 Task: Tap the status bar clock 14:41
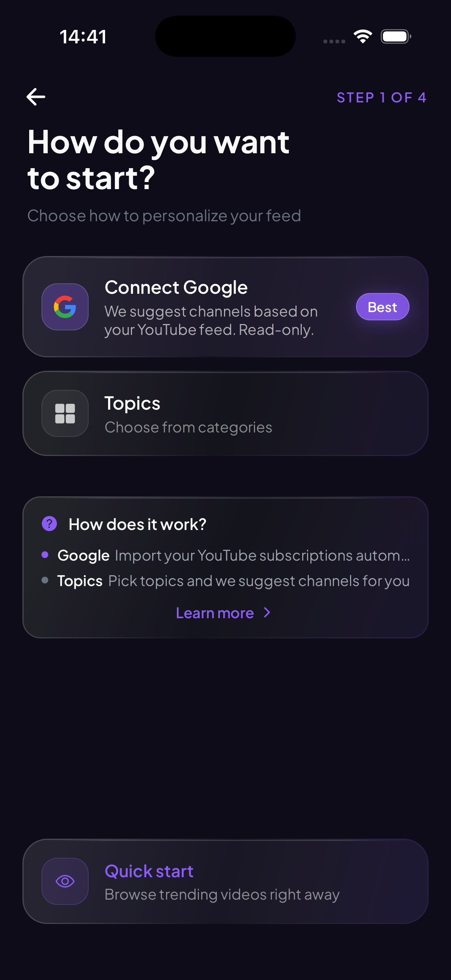coord(83,37)
